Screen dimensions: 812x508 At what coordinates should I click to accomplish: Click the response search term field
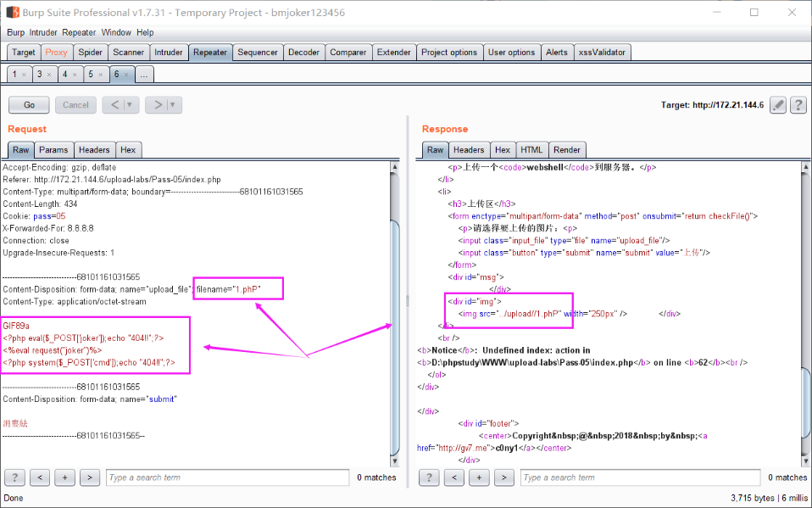[641, 477]
